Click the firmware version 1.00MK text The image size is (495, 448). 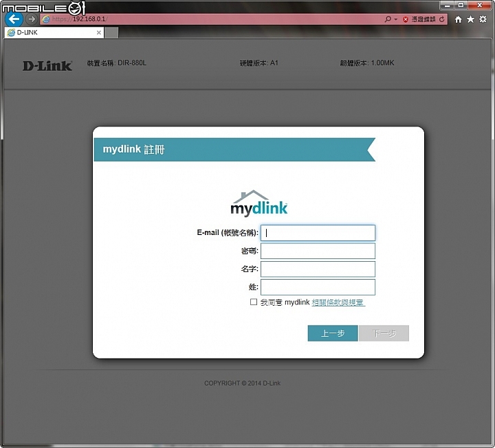click(x=367, y=63)
